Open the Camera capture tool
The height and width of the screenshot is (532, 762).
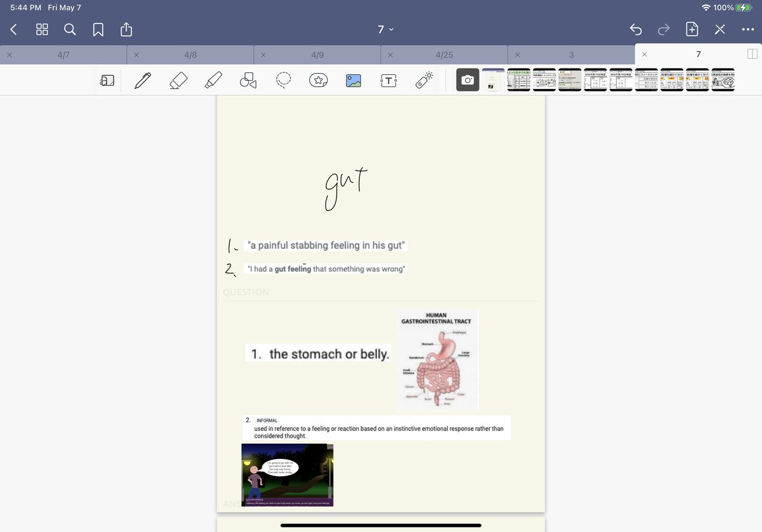467,79
